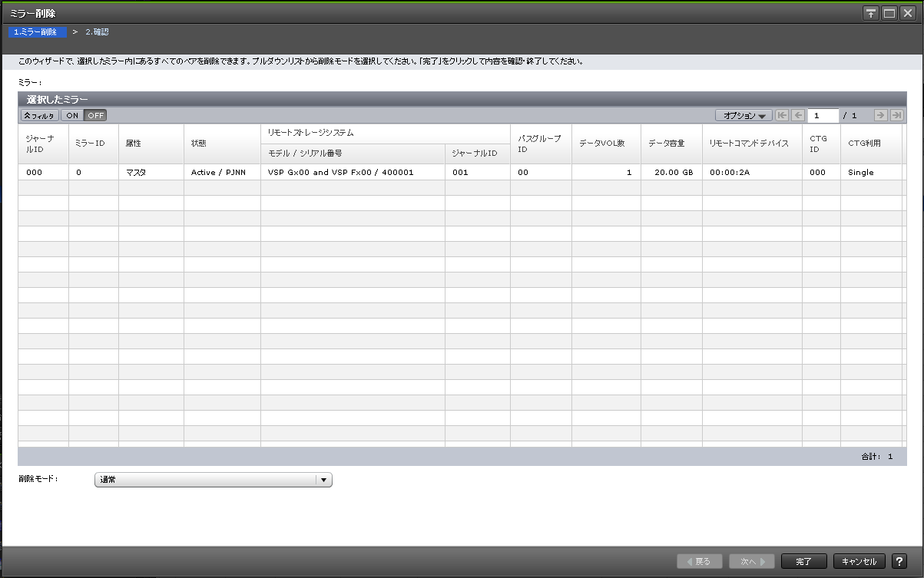Click the 完了 button
The height and width of the screenshot is (578, 924).
click(804, 561)
